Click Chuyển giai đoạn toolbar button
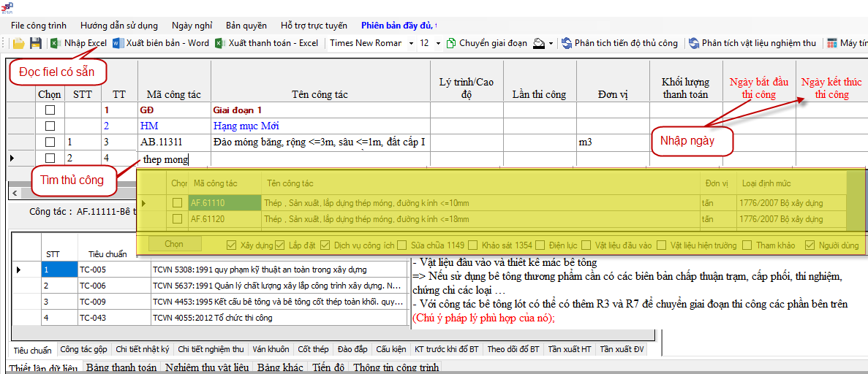Screen dimensions: 868x374 coord(486,43)
